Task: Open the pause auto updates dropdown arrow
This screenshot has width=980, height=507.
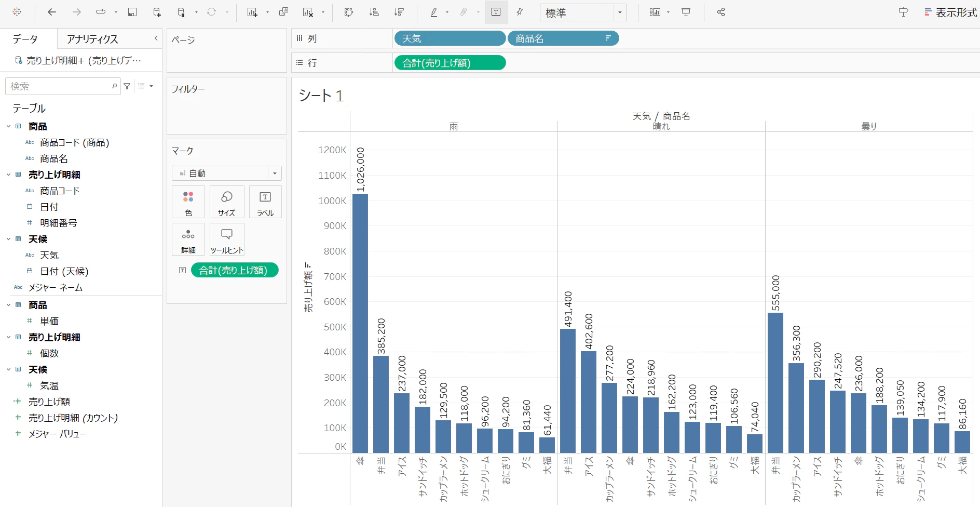Action: click(x=196, y=12)
